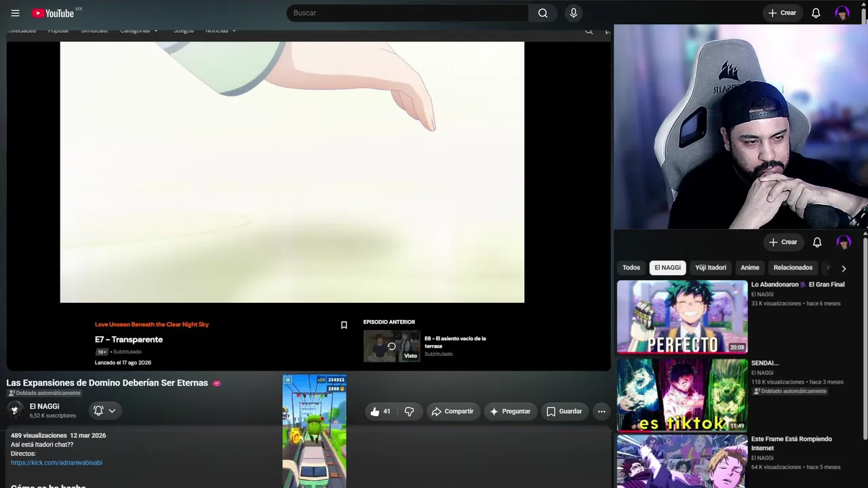Like the video with the thumbs-up showing 41
Screen dimensions: 868x488
click(x=380, y=411)
